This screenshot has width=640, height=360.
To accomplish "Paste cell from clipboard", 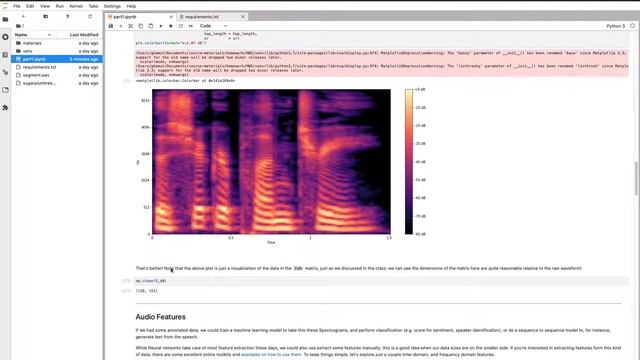I will (x=151, y=26).
